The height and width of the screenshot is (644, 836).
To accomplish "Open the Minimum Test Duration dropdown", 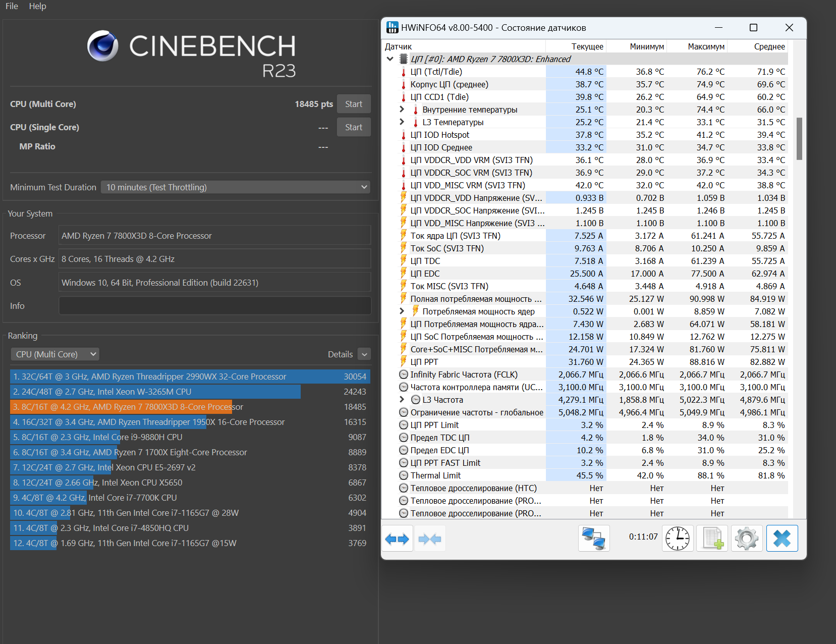I will (x=236, y=187).
